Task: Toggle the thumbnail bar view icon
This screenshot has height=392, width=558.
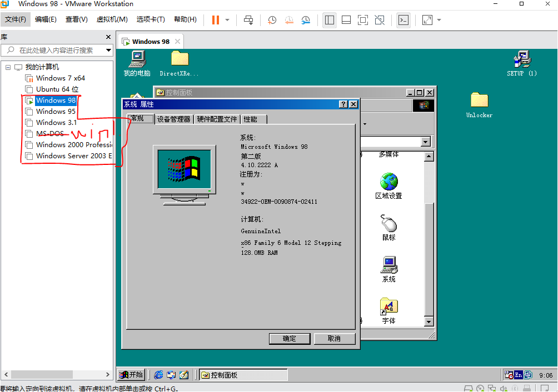Action: (346, 20)
